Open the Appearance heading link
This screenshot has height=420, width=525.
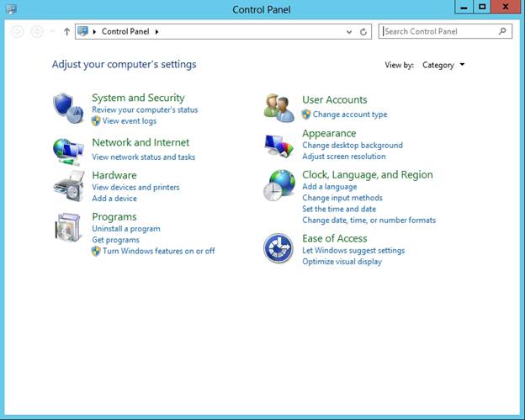(x=329, y=134)
